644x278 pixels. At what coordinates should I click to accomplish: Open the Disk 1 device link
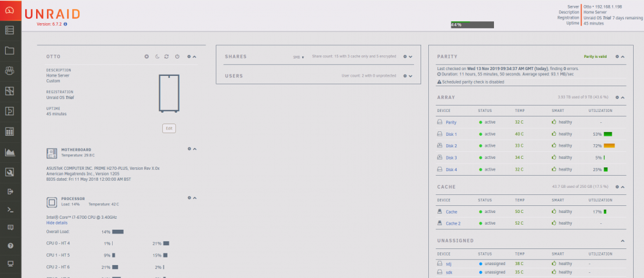(451, 134)
